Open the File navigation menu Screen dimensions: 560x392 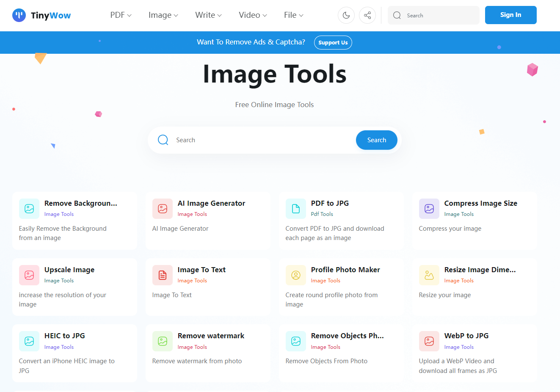tap(293, 15)
